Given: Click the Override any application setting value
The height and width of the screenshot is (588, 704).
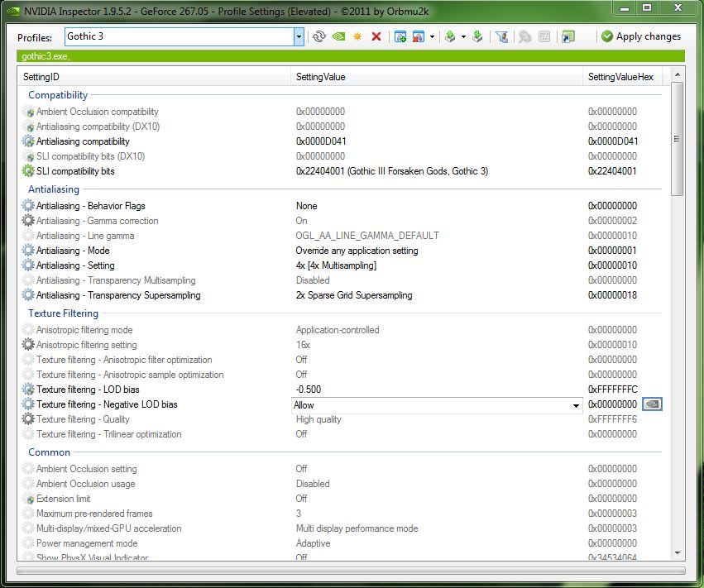Looking at the screenshot, I should tap(357, 251).
